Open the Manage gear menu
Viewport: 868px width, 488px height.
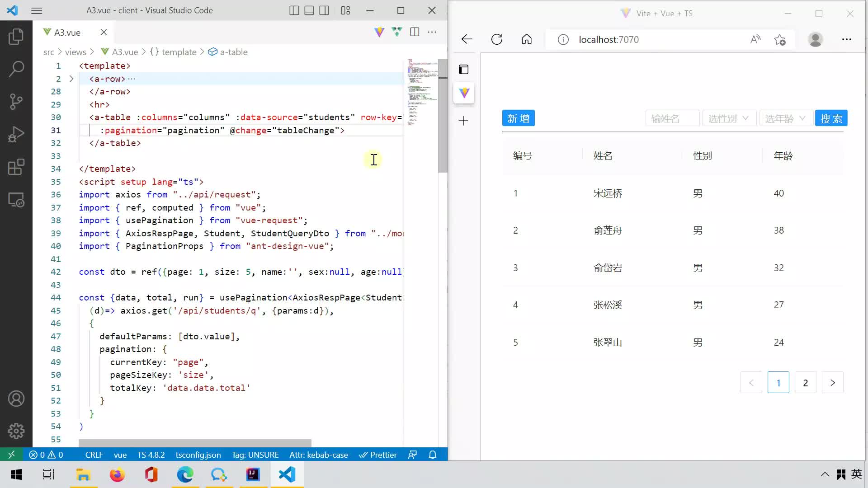(16, 431)
